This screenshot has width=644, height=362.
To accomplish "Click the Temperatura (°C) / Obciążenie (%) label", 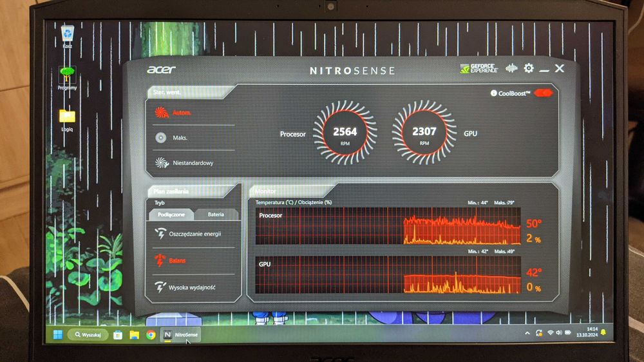I will [294, 202].
